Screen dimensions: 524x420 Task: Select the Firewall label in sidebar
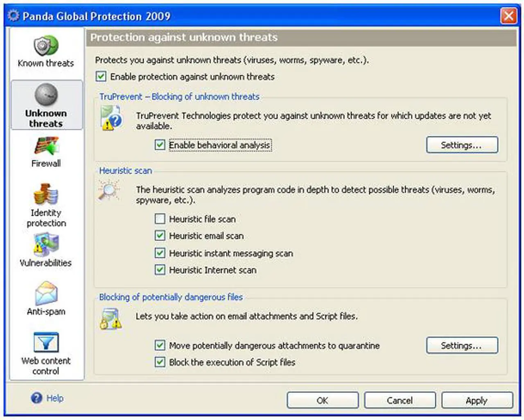pos(46,164)
